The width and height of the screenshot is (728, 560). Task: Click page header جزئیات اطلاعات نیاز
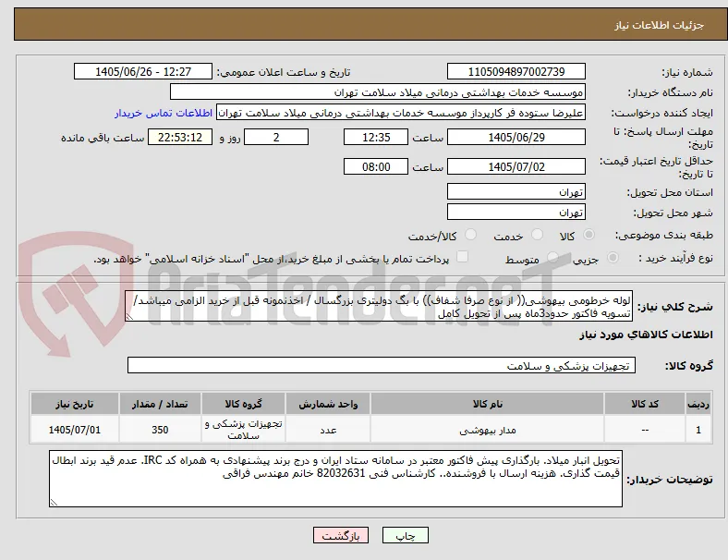(660, 25)
